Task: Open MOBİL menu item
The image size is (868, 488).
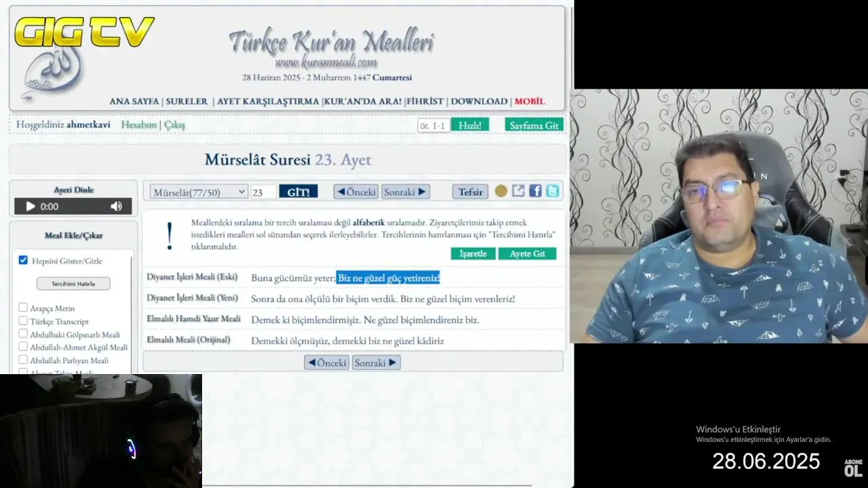Action: tap(530, 102)
